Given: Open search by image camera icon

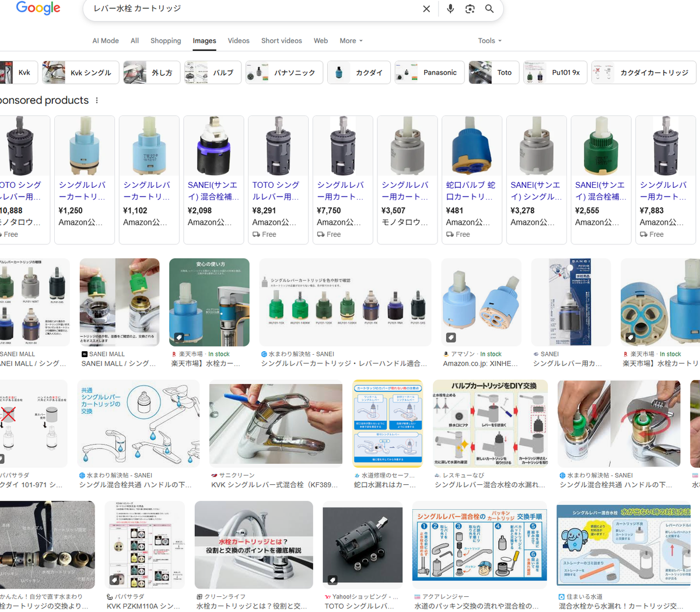Looking at the screenshot, I should 470,9.
